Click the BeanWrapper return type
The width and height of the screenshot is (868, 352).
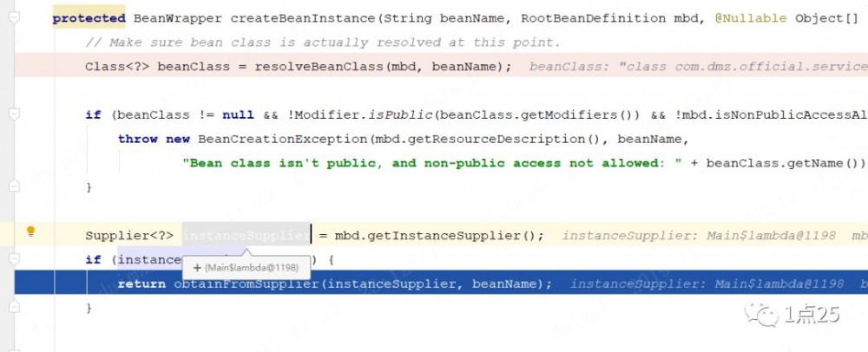177,18
